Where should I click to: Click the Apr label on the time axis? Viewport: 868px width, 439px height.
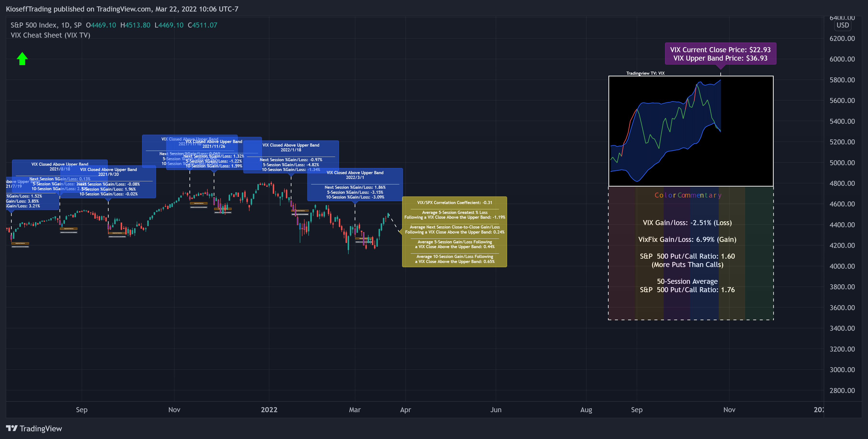[405, 410]
